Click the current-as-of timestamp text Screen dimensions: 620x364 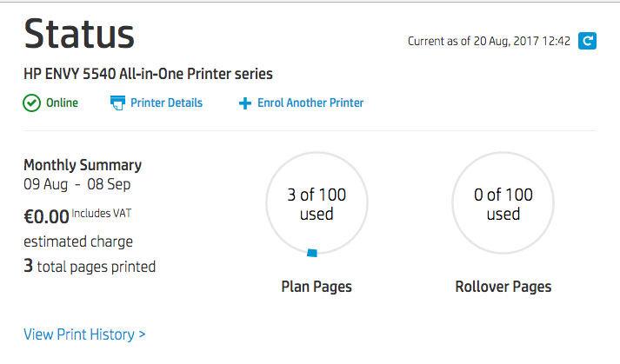tap(489, 41)
